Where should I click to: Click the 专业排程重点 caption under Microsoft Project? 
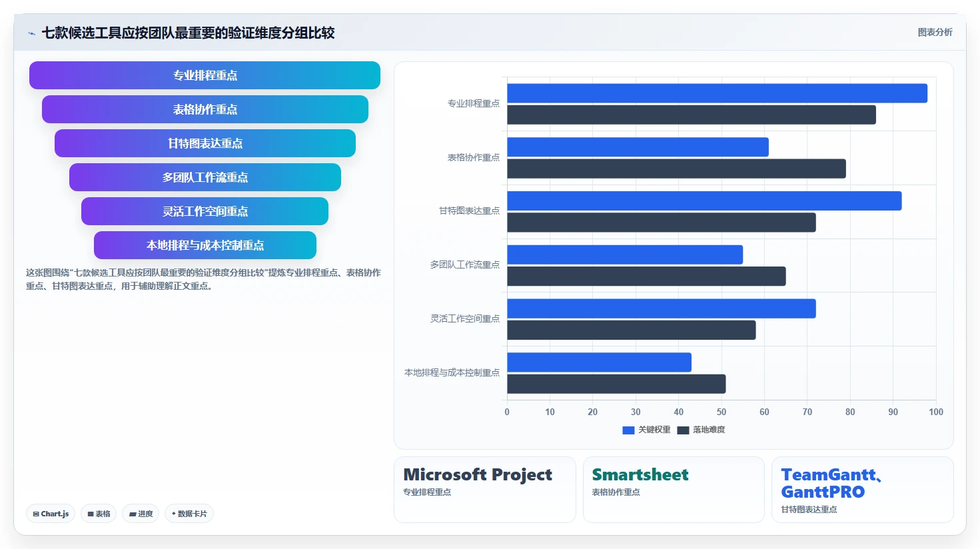(427, 492)
